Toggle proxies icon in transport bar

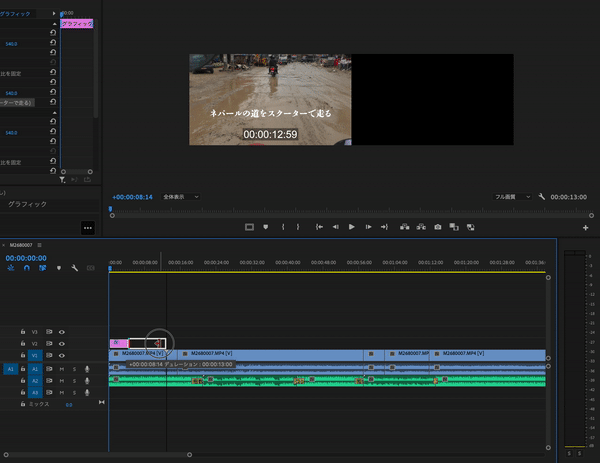[471, 227]
